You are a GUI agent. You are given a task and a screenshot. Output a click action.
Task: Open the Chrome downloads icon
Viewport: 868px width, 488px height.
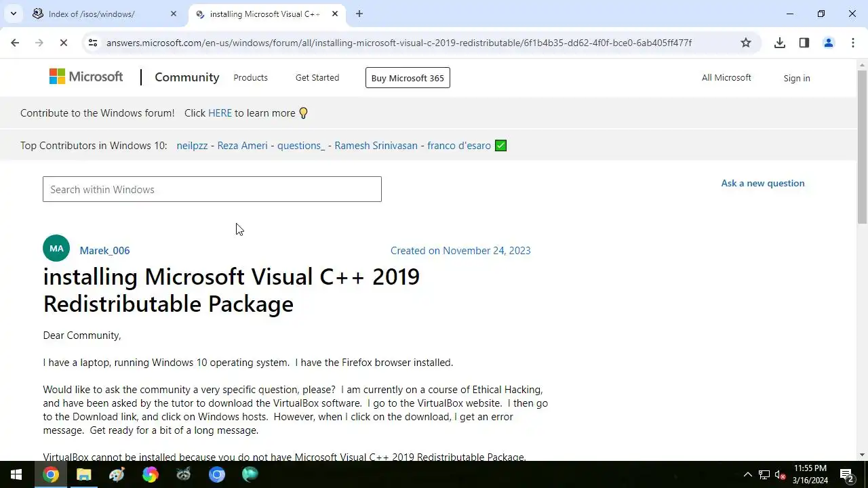click(x=780, y=43)
